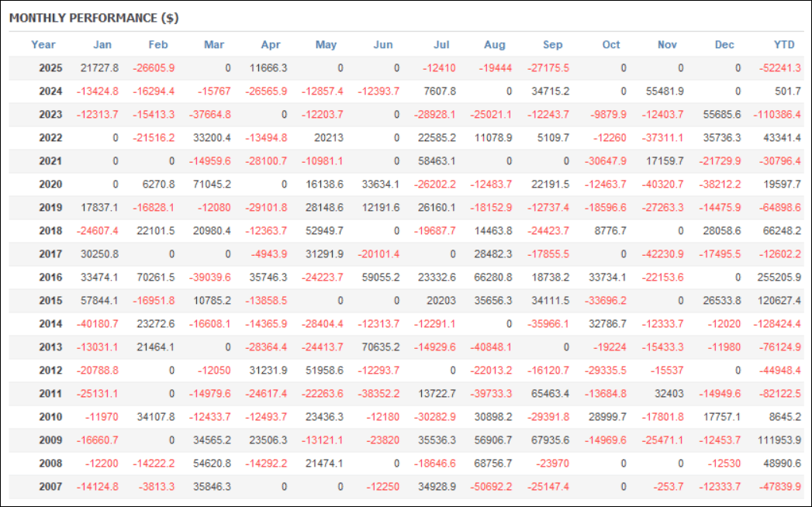Select 2007 August value -50692.2
The width and height of the screenshot is (812, 507).
(491, 487)
